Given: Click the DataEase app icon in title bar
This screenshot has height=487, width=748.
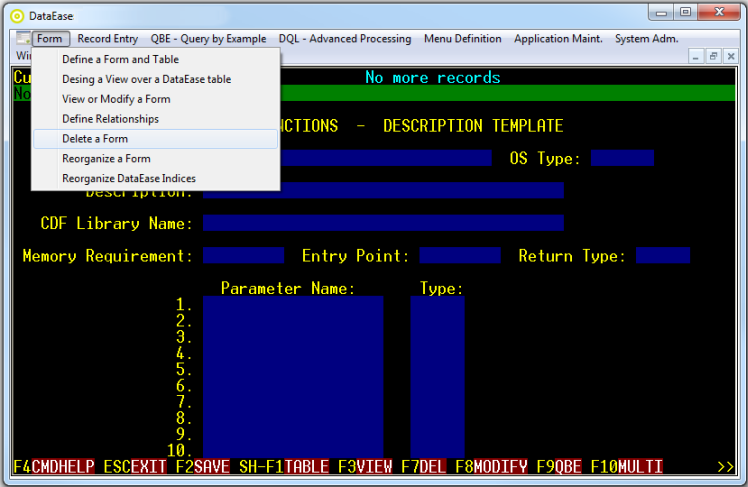Looking at the screenshot, I should (x=17, y=16).
